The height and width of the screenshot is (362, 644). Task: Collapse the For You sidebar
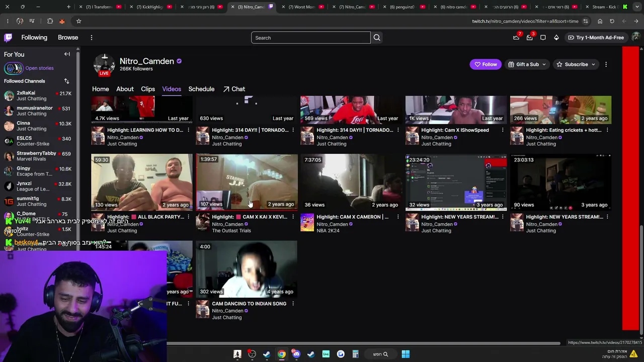coord(67,54)
